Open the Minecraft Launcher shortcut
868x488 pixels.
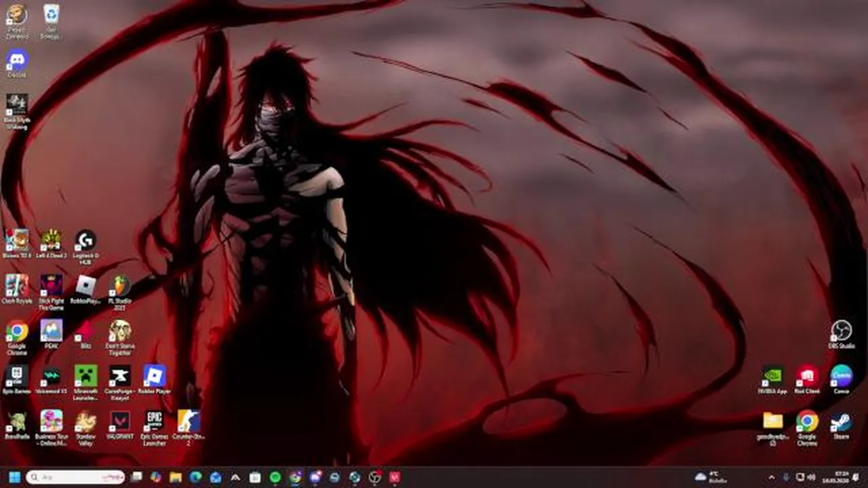(85, 382)
